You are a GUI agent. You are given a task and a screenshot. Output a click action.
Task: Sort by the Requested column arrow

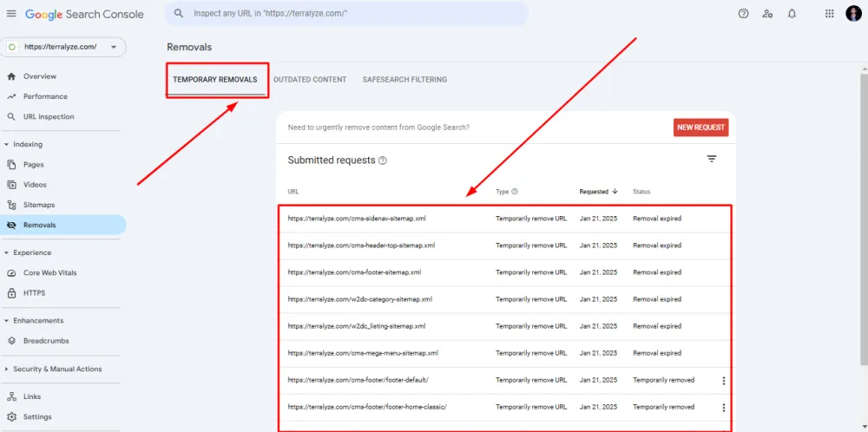615,192
